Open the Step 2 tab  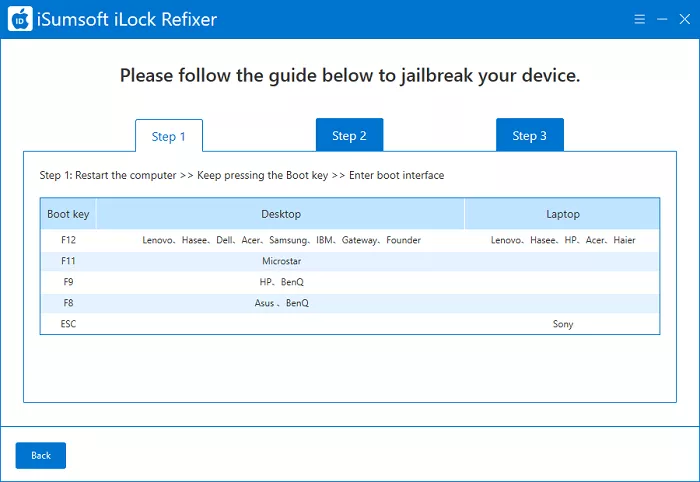pos(349,136)
